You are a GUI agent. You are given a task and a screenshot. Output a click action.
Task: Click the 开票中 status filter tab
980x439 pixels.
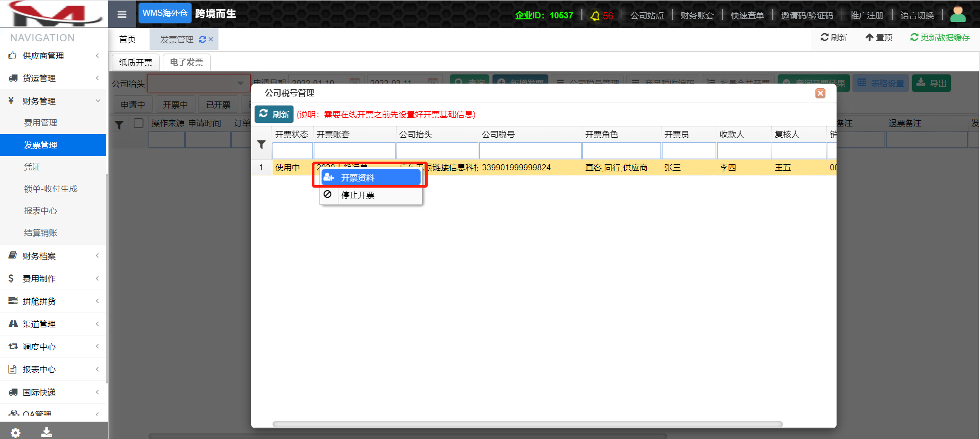176,105
